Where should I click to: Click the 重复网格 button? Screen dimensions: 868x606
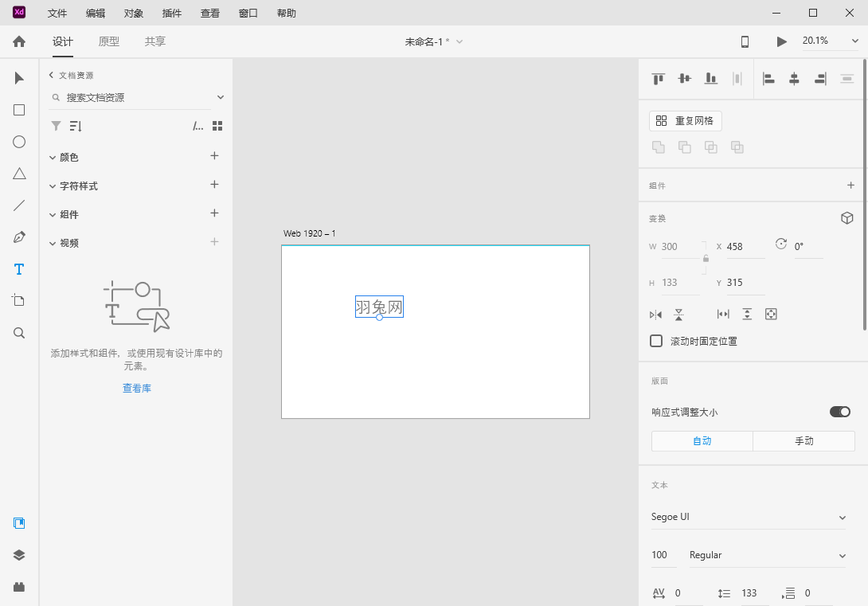click(x=686, y=121)
